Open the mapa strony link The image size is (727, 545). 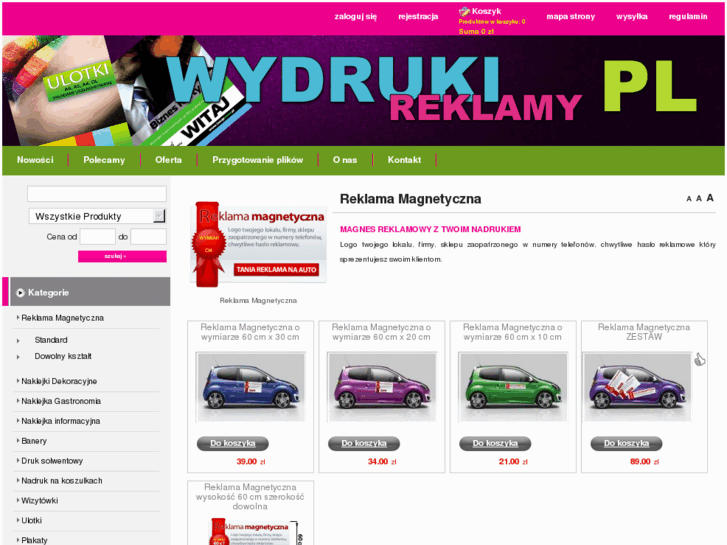point(571,17)
